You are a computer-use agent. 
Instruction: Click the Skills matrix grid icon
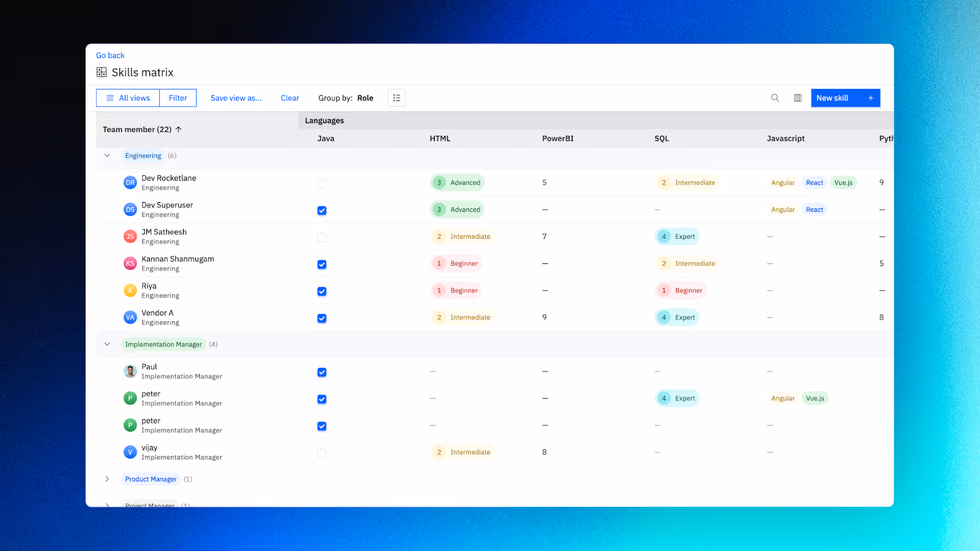(102, 72)
